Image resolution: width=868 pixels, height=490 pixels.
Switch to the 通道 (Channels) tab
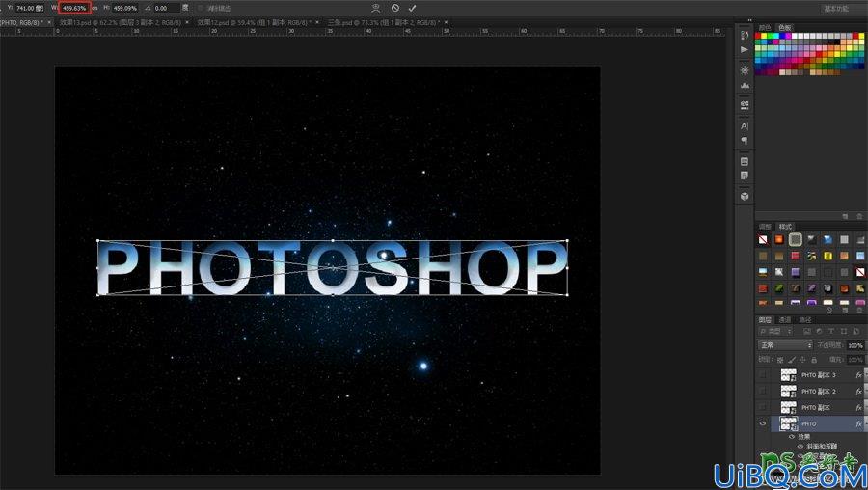[x=785, y=320]
